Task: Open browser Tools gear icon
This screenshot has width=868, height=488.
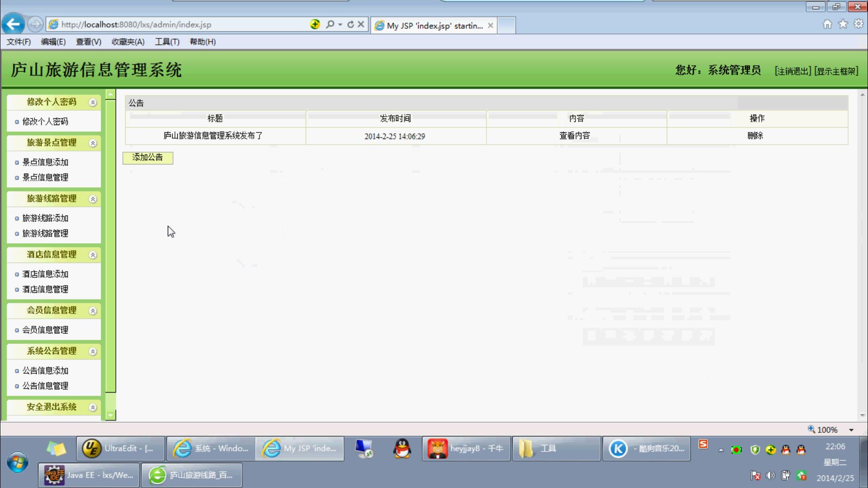Action: [x=859, y=24]
